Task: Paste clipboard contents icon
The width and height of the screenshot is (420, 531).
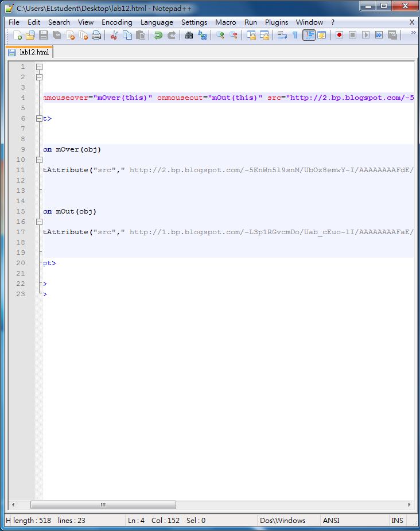Action: (141, 35)
